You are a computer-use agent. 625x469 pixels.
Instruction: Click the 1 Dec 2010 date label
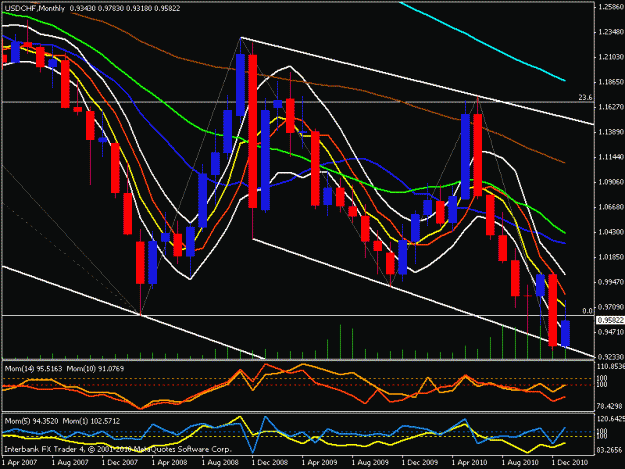click(570, 463)
